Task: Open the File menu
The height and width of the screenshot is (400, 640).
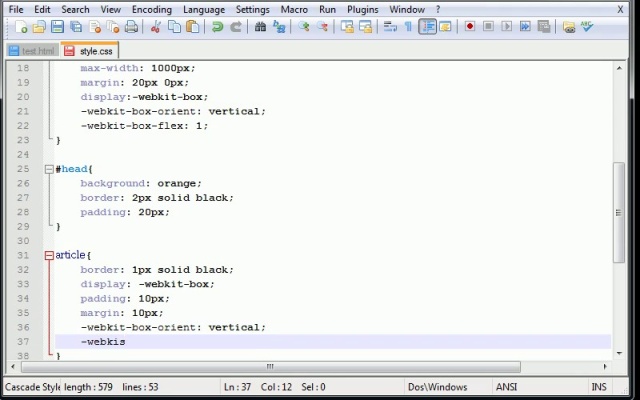Action: click(16, 9)
